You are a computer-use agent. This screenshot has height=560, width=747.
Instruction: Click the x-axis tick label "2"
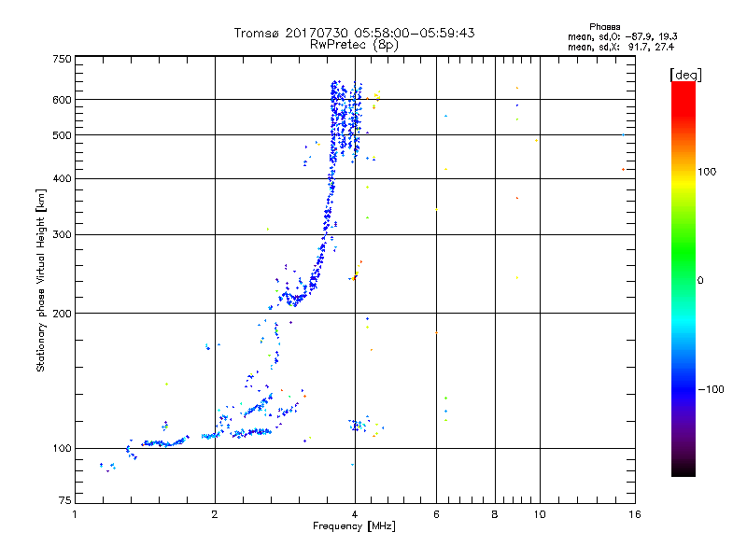point(215,514)
